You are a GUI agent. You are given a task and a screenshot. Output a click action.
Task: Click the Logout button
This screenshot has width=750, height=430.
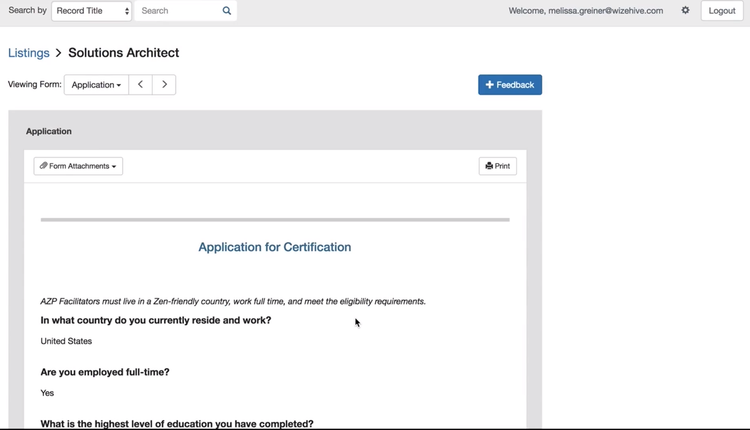click(x=721, y=11)
